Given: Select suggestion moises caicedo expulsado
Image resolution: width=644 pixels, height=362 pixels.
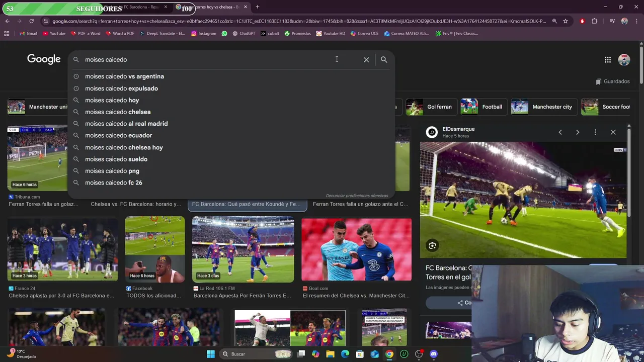Looking at the screenshot, I should [x=231, y=88].
